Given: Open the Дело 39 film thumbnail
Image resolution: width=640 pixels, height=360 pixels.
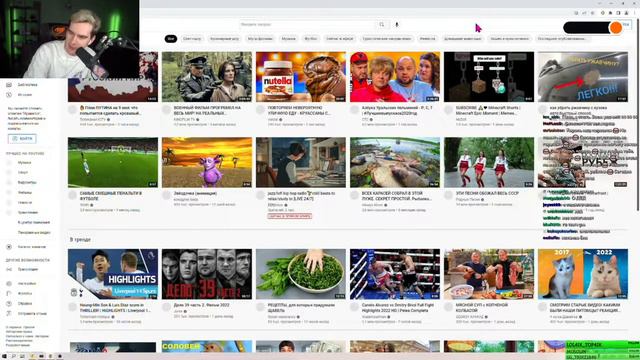Looking at the screenshot, I should pos(207,274).
